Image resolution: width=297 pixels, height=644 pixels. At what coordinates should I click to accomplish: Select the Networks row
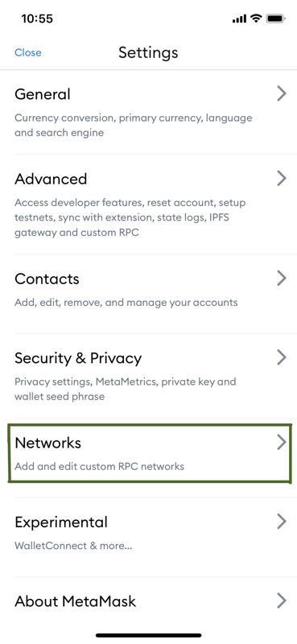pyautogui.click(x=150, y=454)
